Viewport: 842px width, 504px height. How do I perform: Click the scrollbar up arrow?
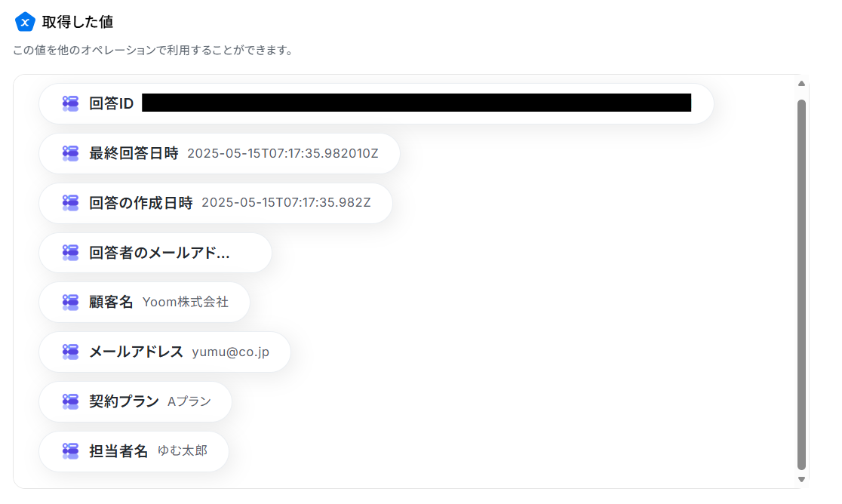pyautogui.click(x=801, y=84)
